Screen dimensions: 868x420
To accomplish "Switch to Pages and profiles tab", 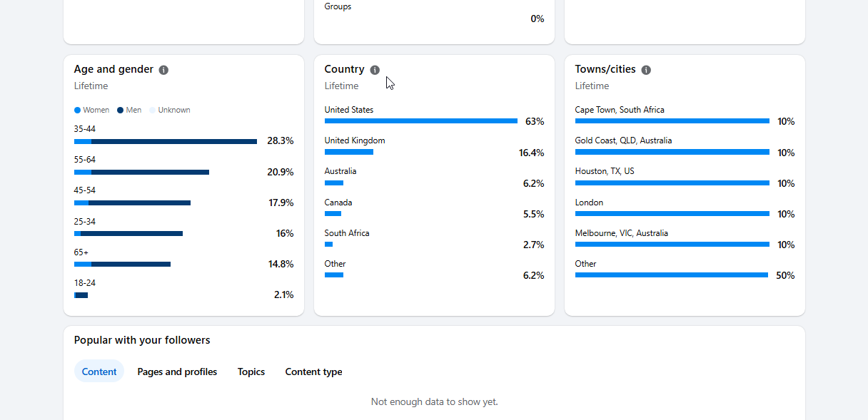I will pos(177,372).
